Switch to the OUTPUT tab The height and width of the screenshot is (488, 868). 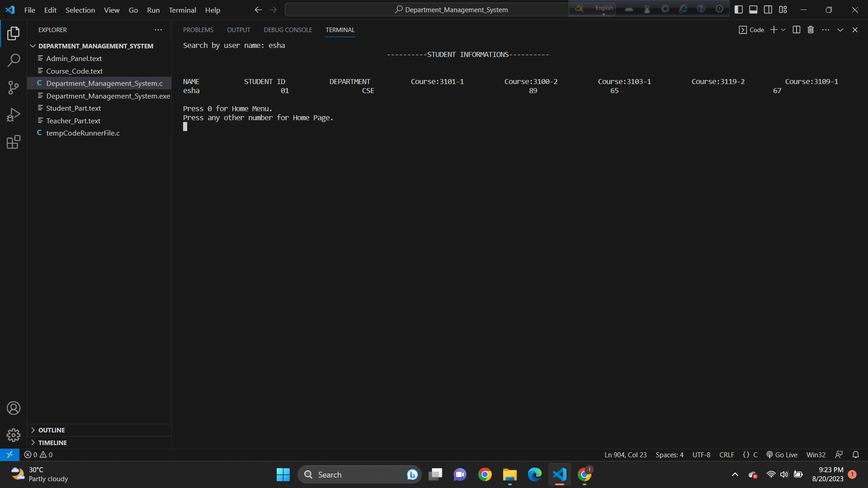(239, 29)
